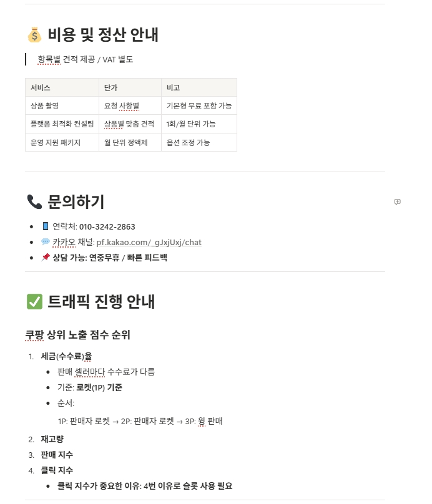This screenshot has height=504, width=432.
Task: Click the phone number 010-3242-2863
Action: (x=107, y=226)
